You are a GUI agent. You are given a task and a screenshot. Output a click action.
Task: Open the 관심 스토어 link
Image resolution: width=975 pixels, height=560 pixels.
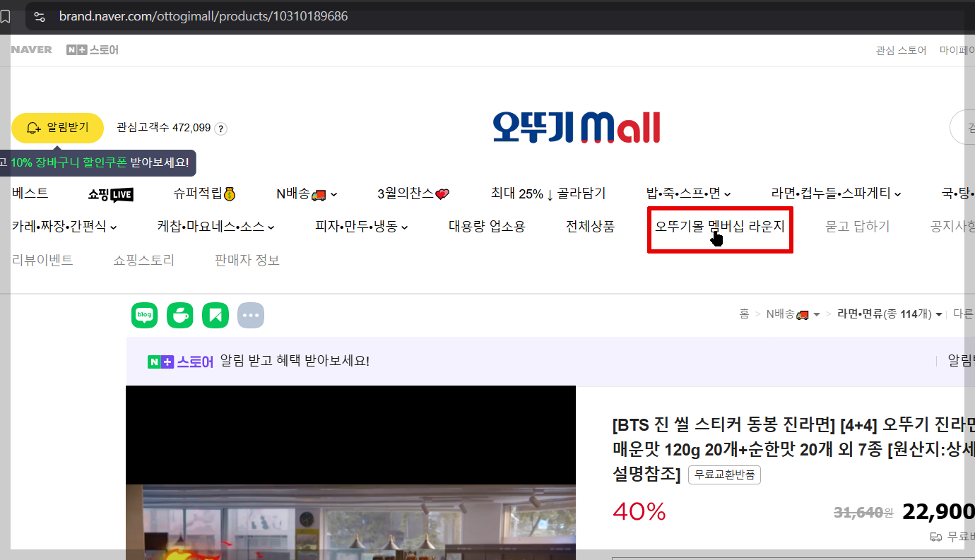tap(901, 50)
